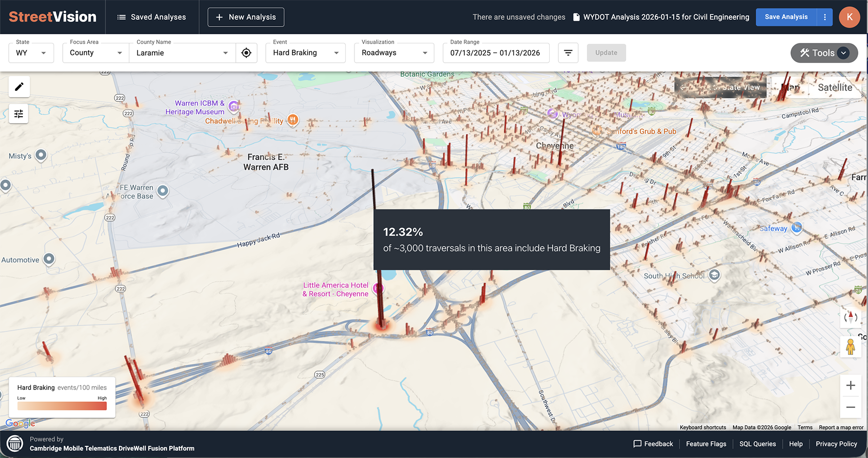Open the filter icon next to Date Range
This screenshot has height=458, width=868.
(x=568, y=53)
